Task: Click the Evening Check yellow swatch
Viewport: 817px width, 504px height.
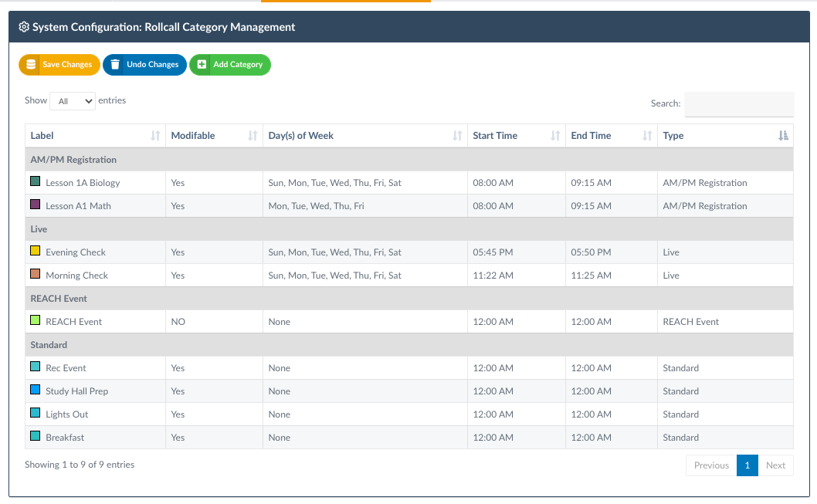Action: coord(36,251)
